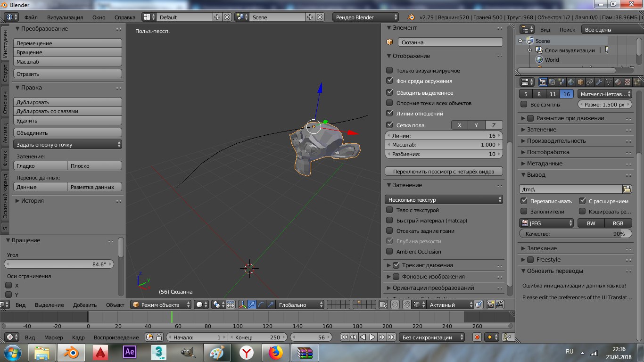Open the JPEG file format dropdown
This screenshot has height=362, width=644.
coord(546,223)
